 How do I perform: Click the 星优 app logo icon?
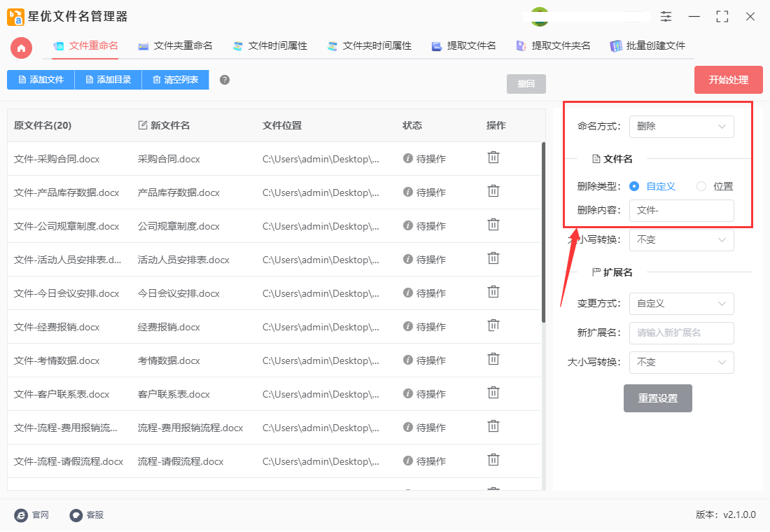(15, 17)
